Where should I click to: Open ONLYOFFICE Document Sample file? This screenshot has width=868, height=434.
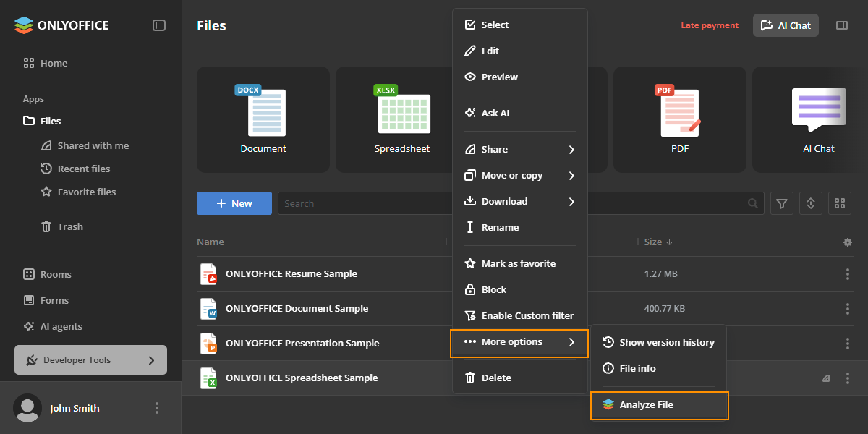point(297,309)
